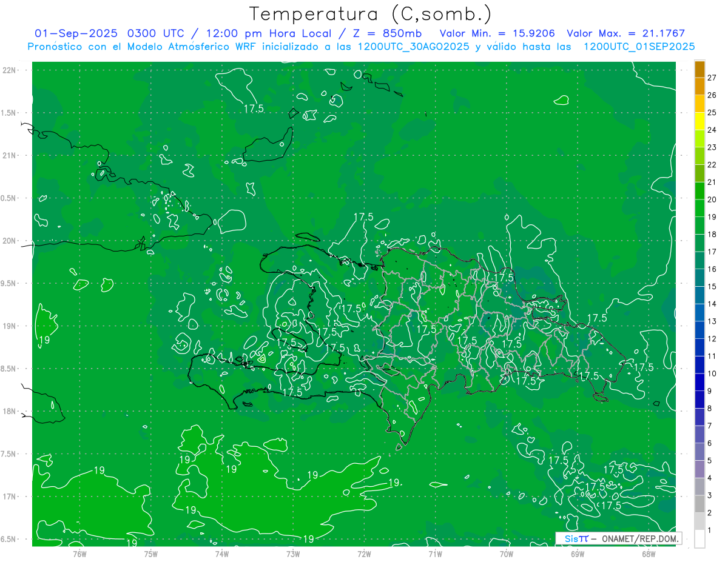
Task: Click the '20N' latitude label
Action: pos(8,241)
